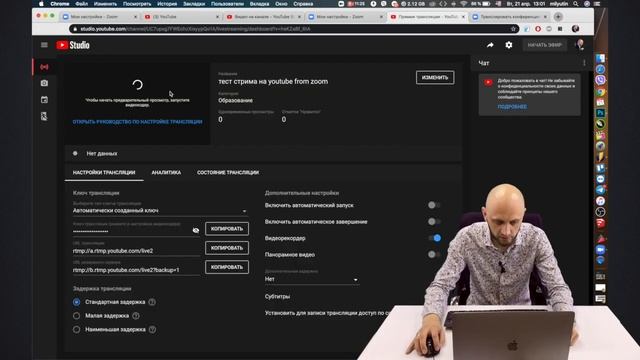
Task: Open the chat three-dot options menu
Action: pyautogui.click(x=584, y=63)
